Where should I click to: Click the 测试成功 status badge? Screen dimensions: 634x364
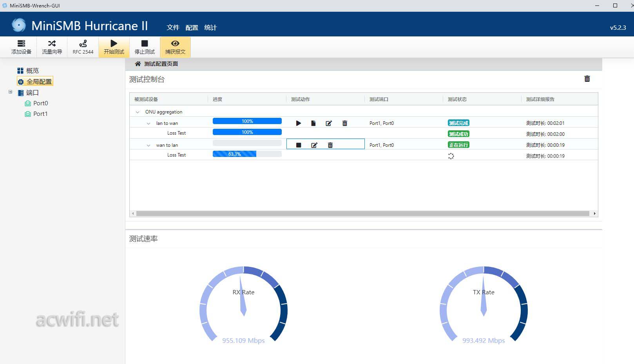458,134
